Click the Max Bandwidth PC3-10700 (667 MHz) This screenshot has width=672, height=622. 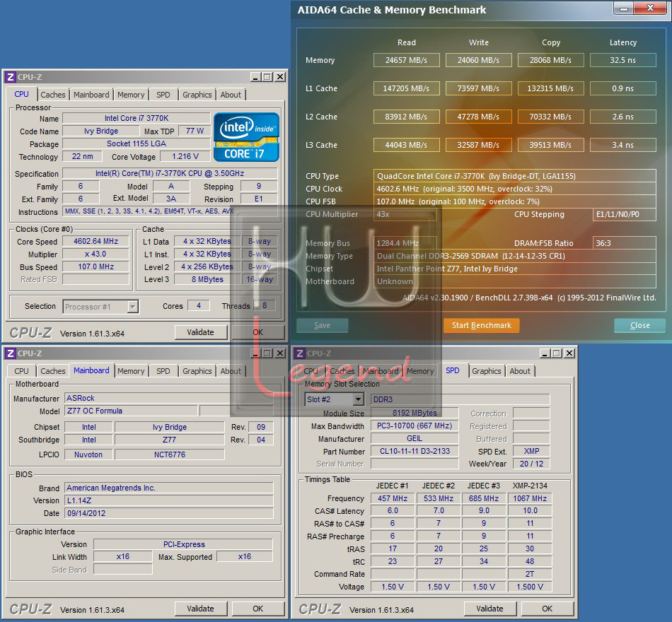point(415,426)
